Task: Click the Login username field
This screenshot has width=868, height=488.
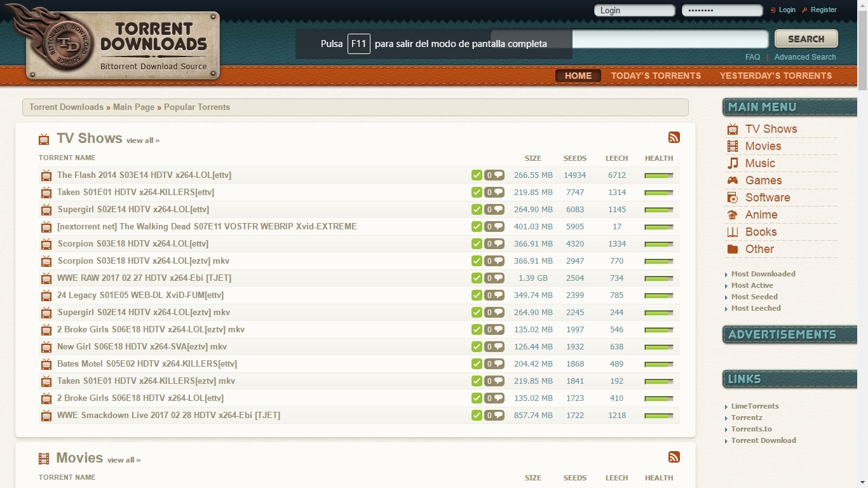Action: [x=634, y=10]
